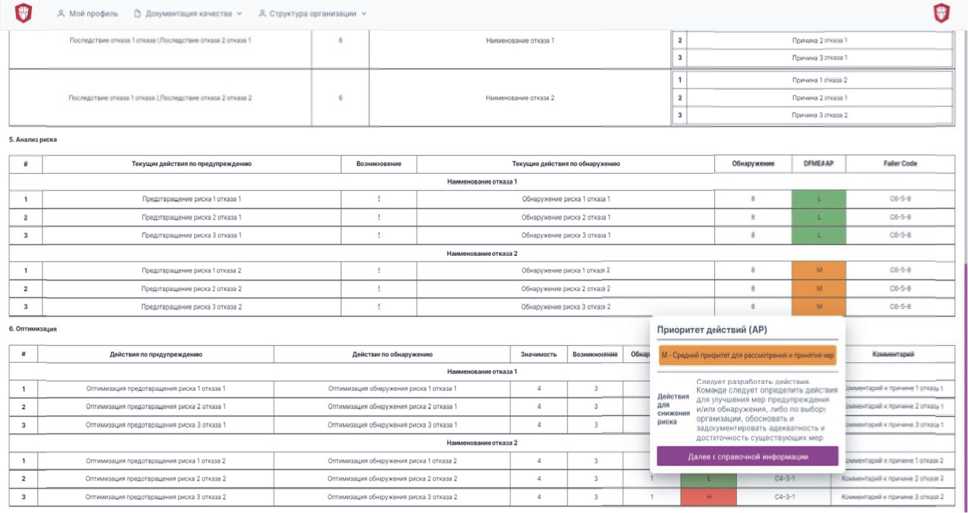The height and width of the screenshot is (513, 968).
Task: Expand the Структура организации dropdown arrow
Action: (x=364, y=14)
